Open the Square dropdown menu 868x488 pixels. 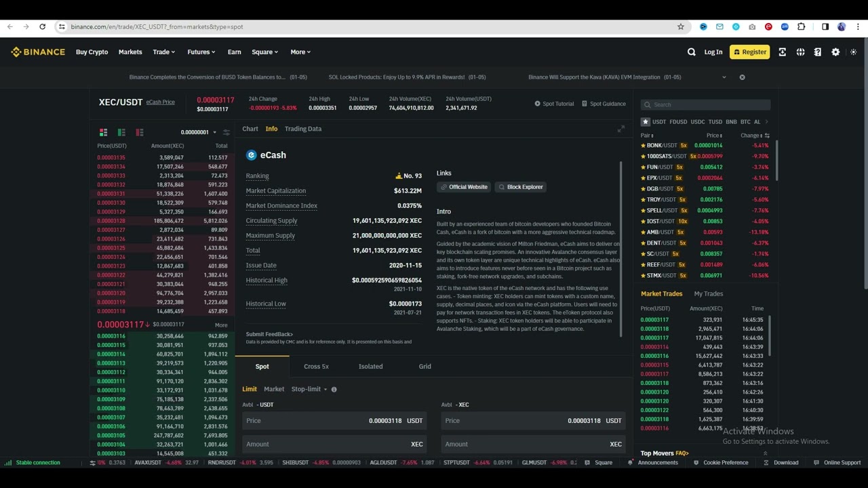click(x=265, y=52)
